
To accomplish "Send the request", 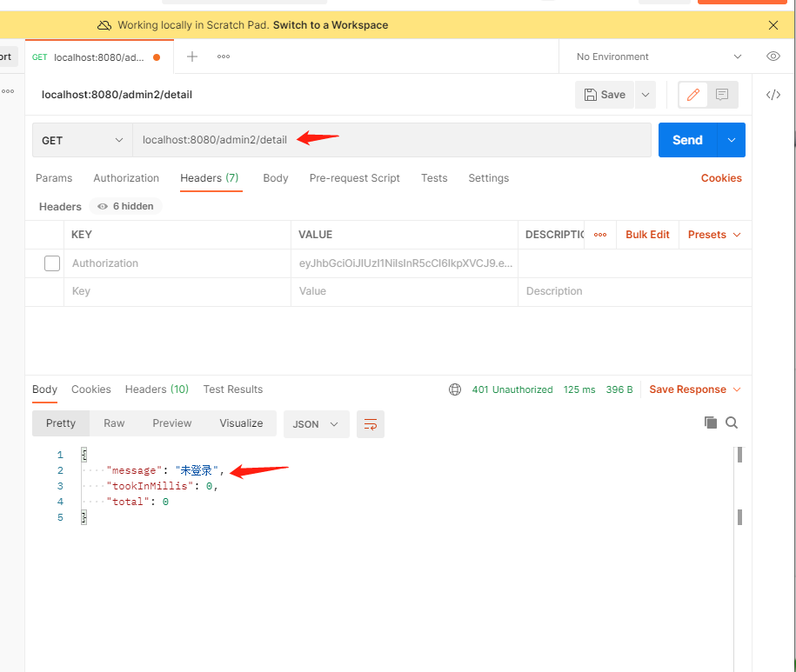I will click(x=687, y=140).
